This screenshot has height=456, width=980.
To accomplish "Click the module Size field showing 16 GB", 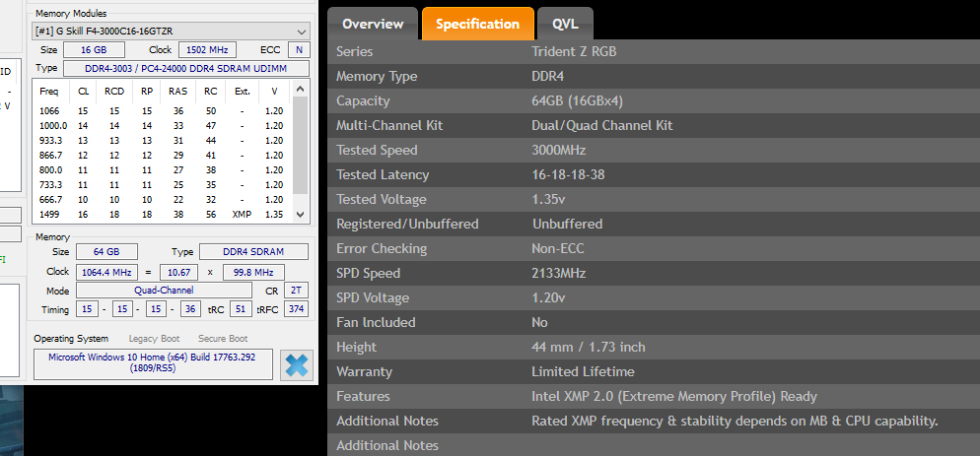I will click(x=94, y=50).
